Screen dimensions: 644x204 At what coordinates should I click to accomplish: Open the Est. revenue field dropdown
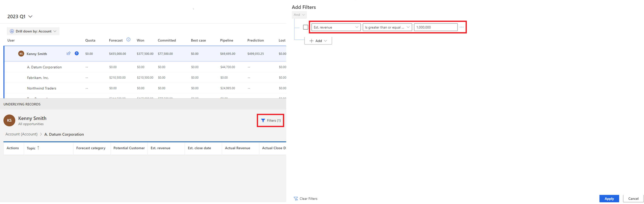tap(336, 27)
